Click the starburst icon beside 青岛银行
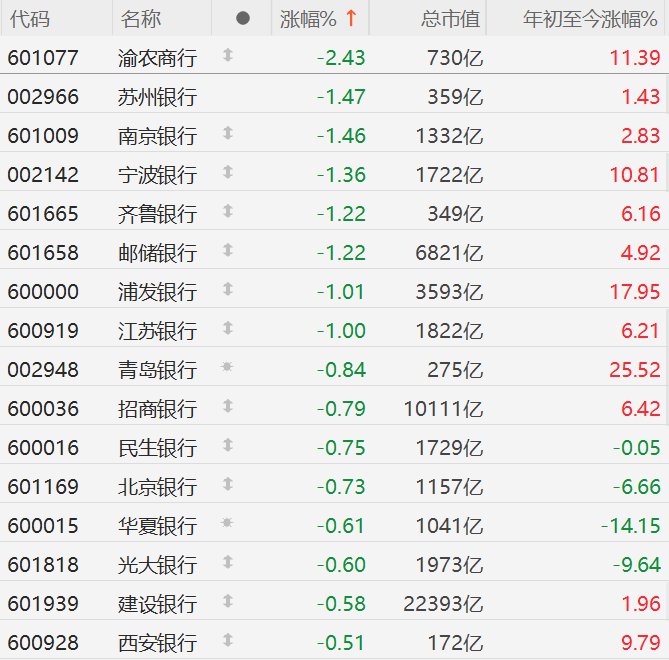Image resolution: width=669 pixels, height=660 pixels. pyautogui.click(x=228, y=368)
